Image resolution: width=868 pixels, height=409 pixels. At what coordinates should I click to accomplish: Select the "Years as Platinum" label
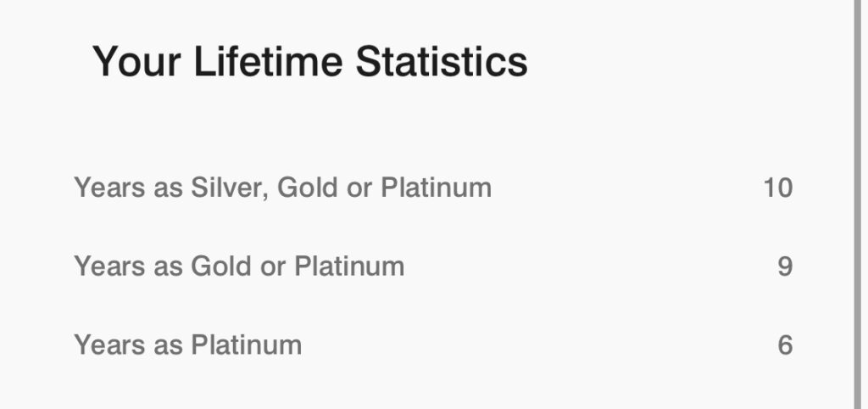(187, 345)
